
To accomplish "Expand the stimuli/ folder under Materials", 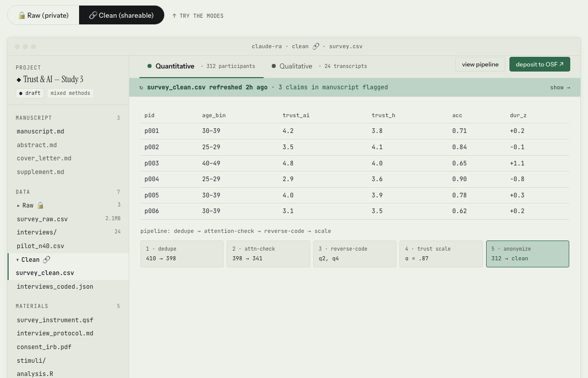I will point(31,360).
